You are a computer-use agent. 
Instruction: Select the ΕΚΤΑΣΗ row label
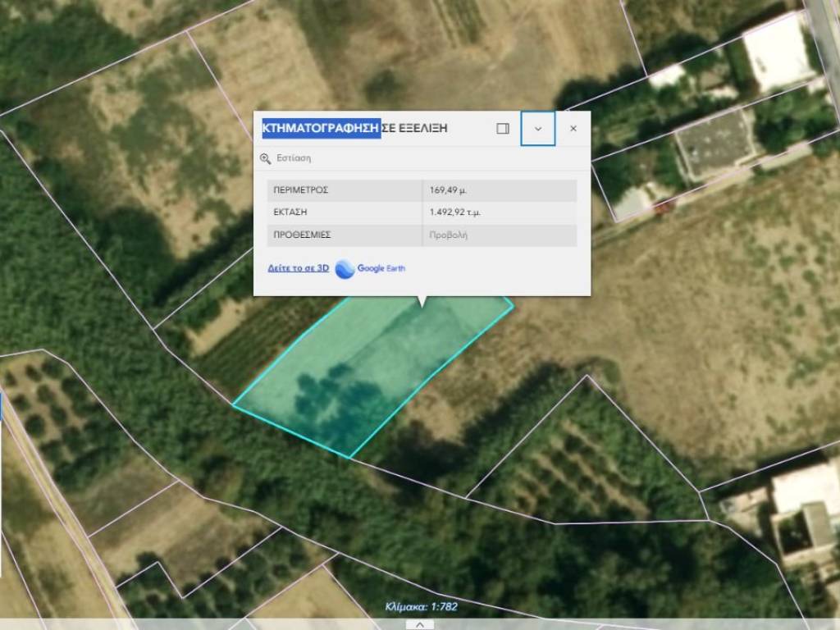tap(290, 212)
